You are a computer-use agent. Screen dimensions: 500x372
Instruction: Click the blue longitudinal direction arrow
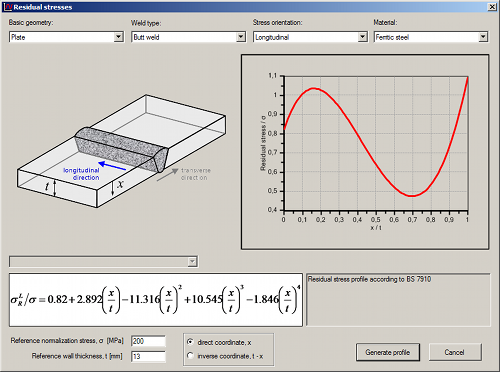pyautogui.click(x=112, y=166)
